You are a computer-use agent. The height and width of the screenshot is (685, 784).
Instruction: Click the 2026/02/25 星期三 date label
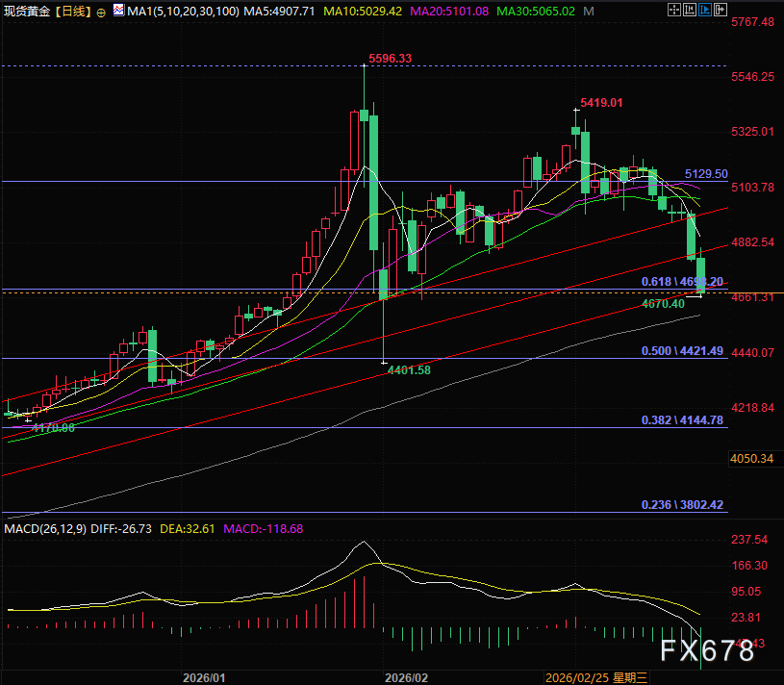596,678
